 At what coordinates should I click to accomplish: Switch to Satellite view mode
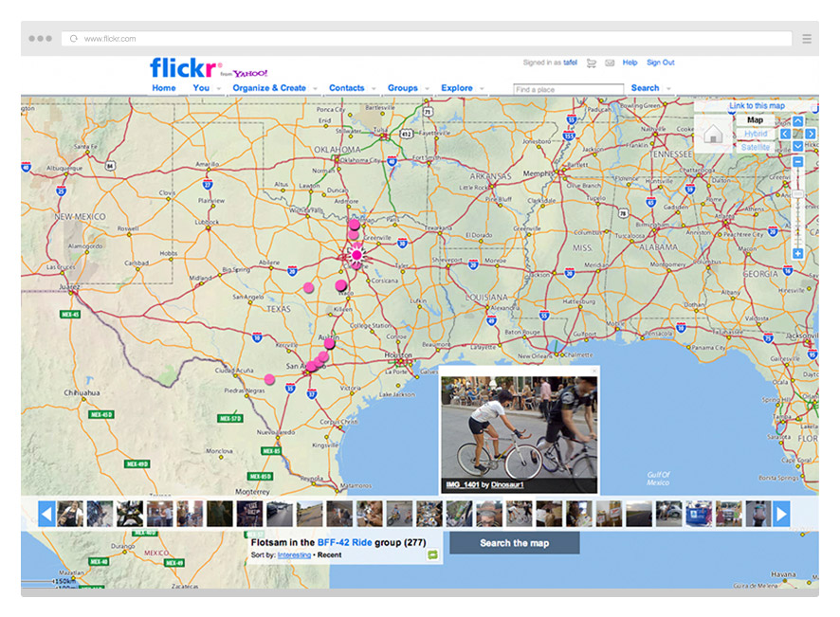[756, 147]
